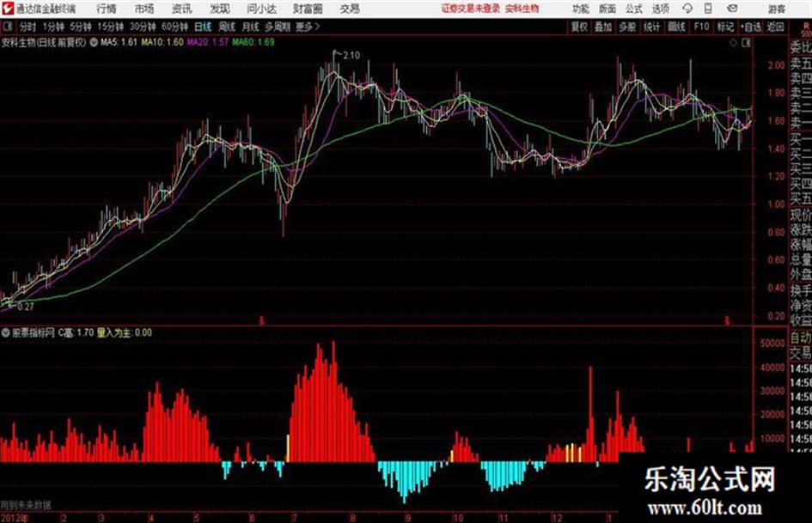Viewport: 812px width, 523px height.
Task: Click the 返回 button
Action: (x=775, y=27)
